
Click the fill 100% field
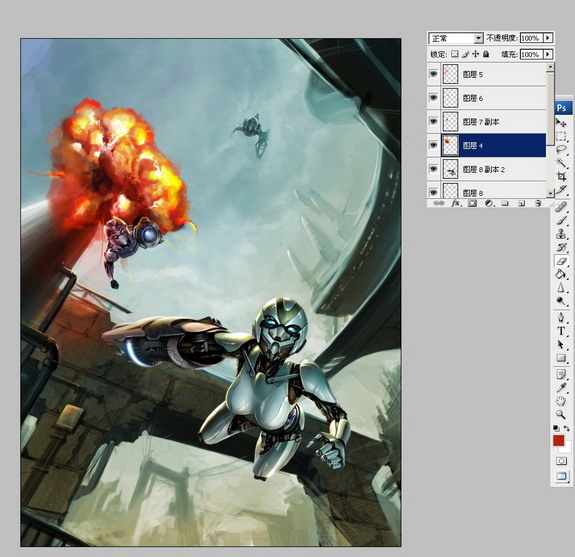tap(531, 54)
